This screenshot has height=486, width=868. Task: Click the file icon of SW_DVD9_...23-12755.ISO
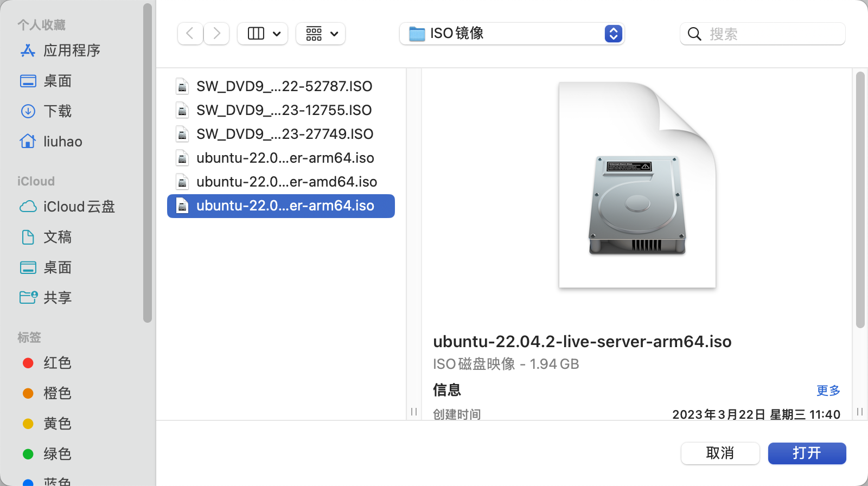[183, 110]
